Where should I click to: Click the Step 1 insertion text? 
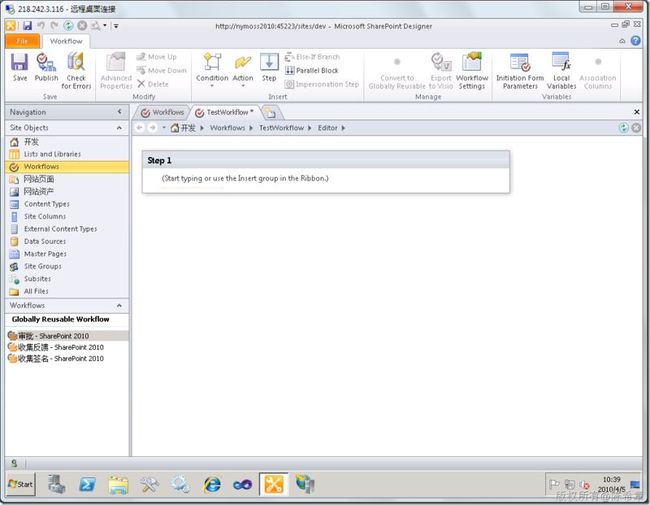245,178
